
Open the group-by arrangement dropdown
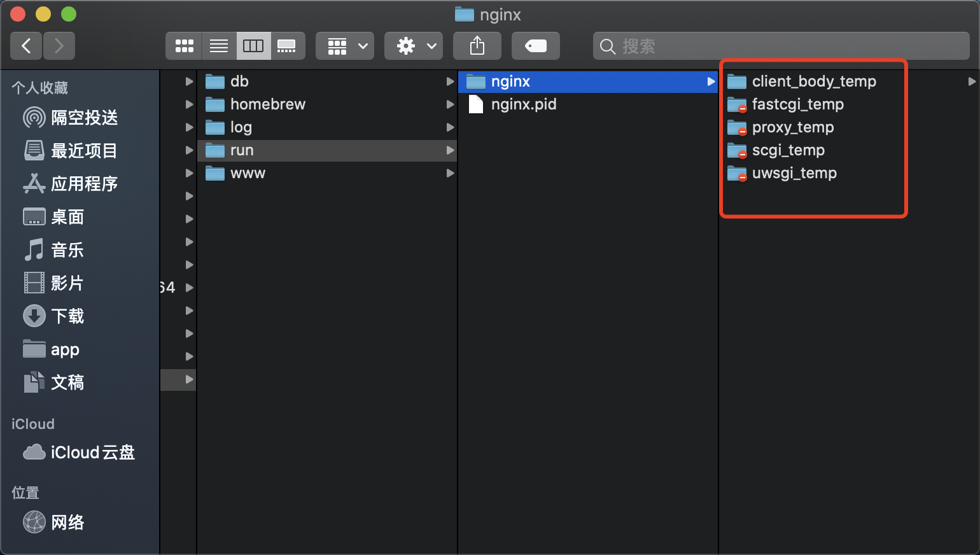coord(345,46)
